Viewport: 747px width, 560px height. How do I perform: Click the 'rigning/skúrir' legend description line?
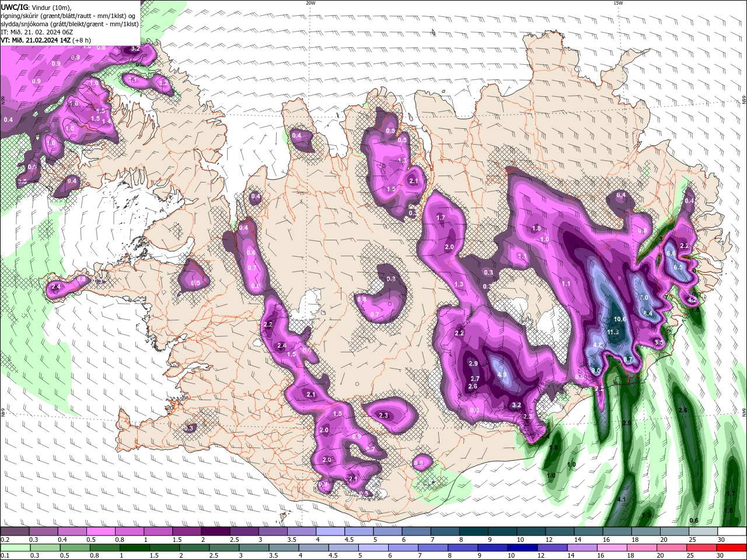coord(67,15)
